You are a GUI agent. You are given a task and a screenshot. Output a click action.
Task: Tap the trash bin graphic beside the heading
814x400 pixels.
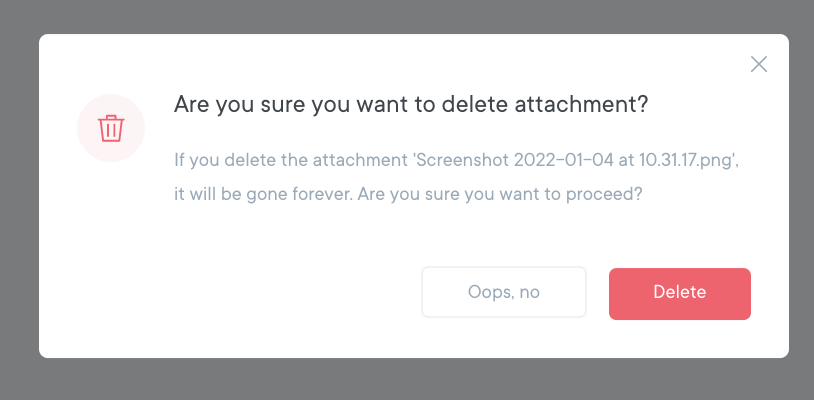point(111,128)
